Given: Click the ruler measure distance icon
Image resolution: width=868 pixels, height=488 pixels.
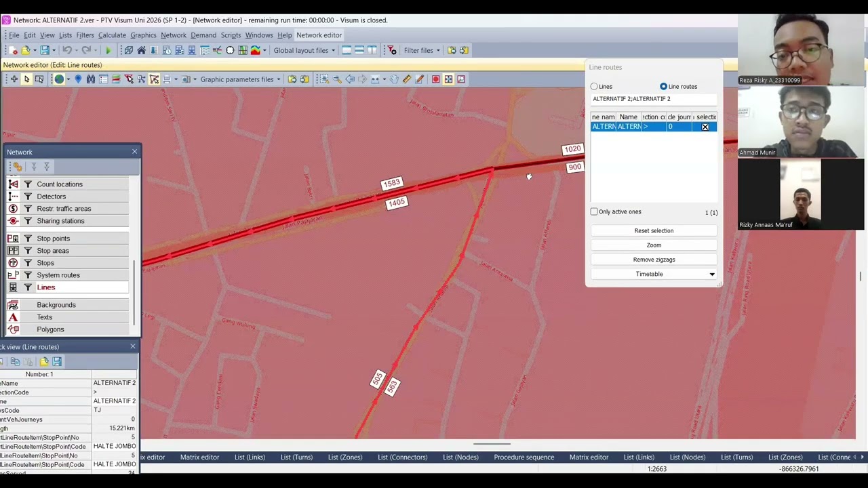Looking at the screenshot, I should (x=407, y=79).
